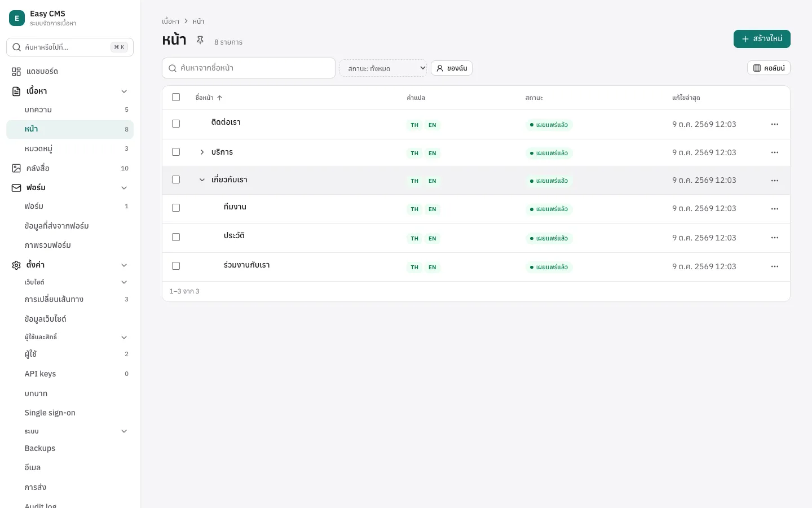Click the Easy CMS logo icon
Screen dimensions: 812x508
pyautogui.click(x=17, y=18)
